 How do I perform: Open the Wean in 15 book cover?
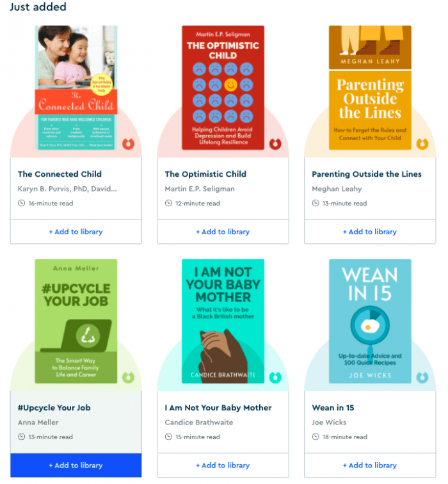370,321
